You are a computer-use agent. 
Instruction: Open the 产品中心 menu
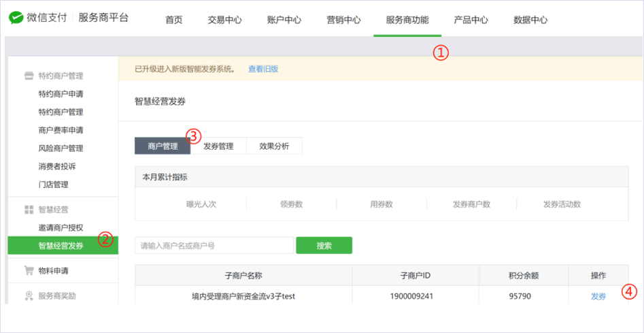471,20
